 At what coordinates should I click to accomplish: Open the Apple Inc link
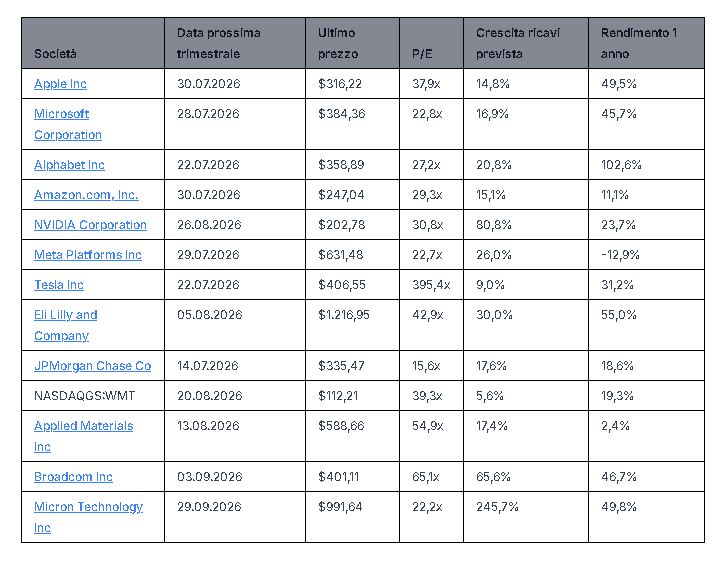click(x=60, y=84)
